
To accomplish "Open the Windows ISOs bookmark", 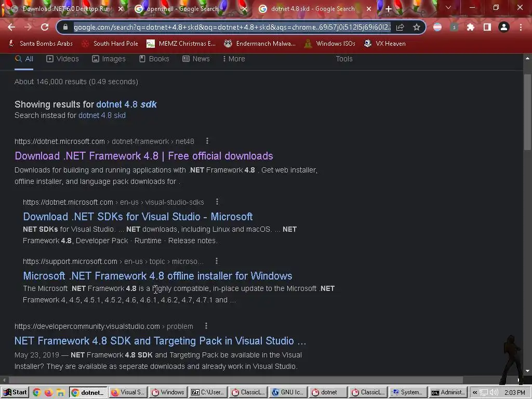I will 330,44.
